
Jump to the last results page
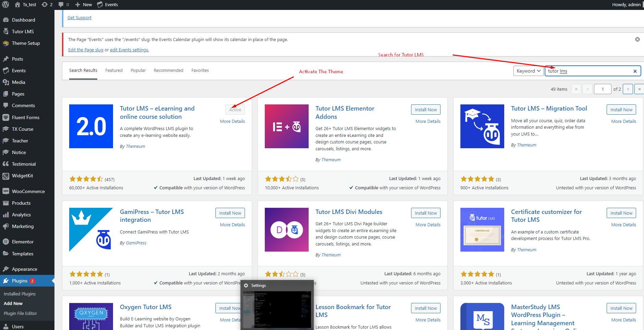tap(639, 89)
